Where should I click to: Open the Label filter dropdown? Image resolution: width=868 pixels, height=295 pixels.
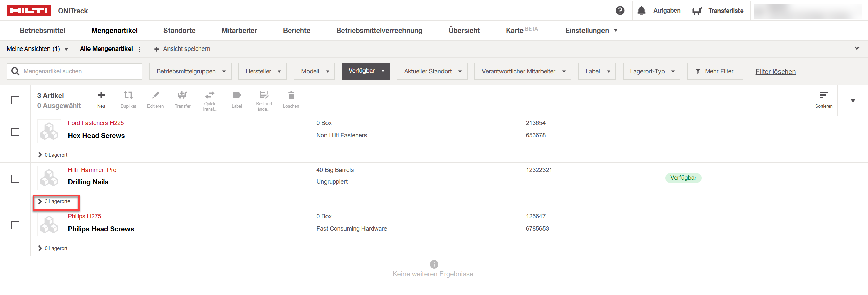coord(597,71)
